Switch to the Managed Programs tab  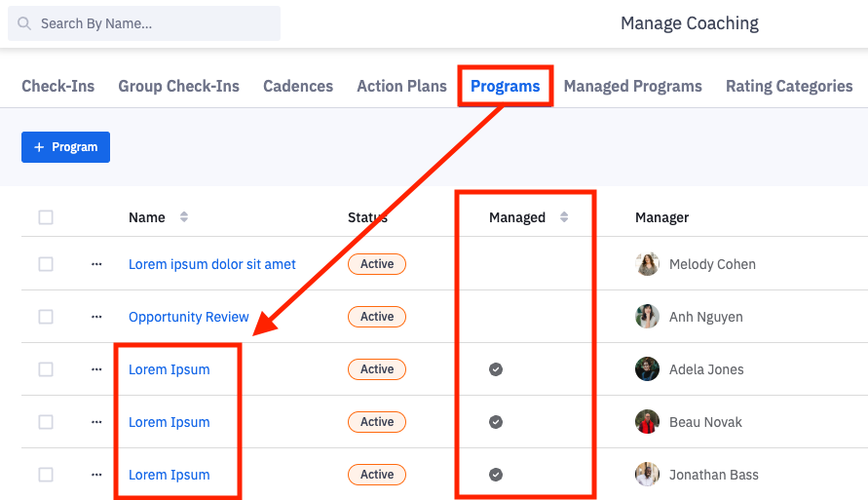[x=632, y=86]
